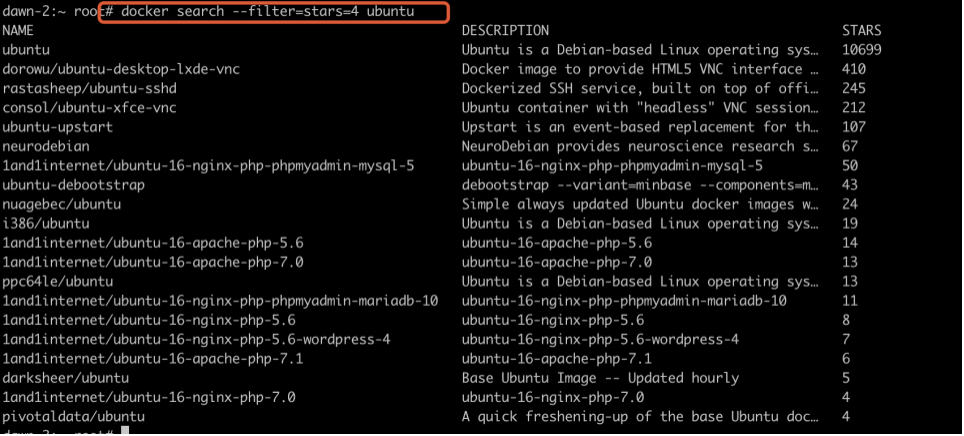Viewport: 964px width, 436px height.
Task: Select the darksheer/ubuntu image name
Action: (x=65, y=378)
